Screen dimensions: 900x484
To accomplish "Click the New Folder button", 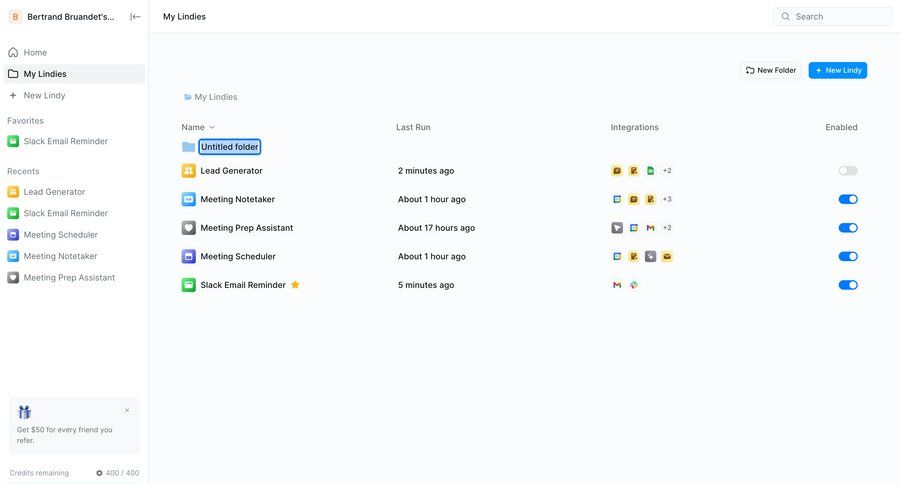I will [770, 70].
